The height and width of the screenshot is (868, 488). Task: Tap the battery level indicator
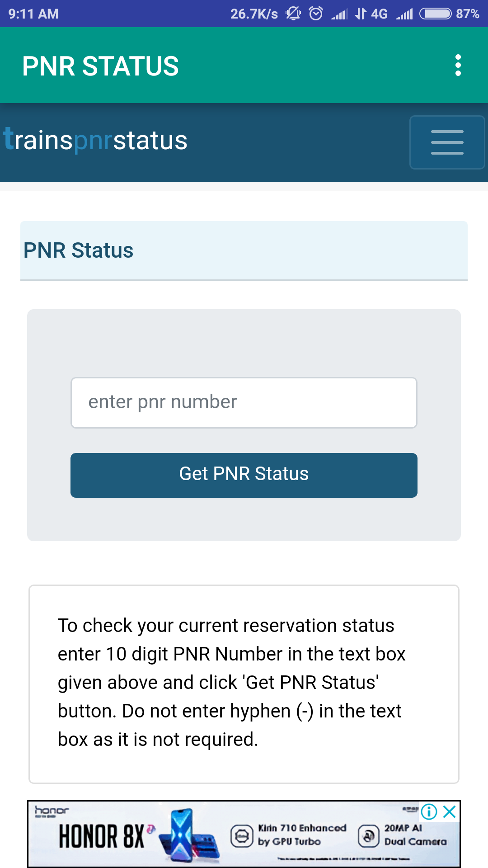436,14
